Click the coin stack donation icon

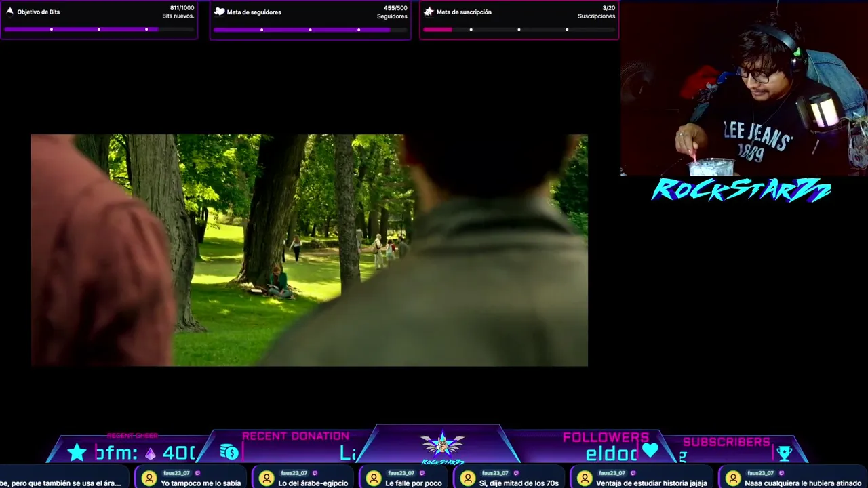point(229,452)
